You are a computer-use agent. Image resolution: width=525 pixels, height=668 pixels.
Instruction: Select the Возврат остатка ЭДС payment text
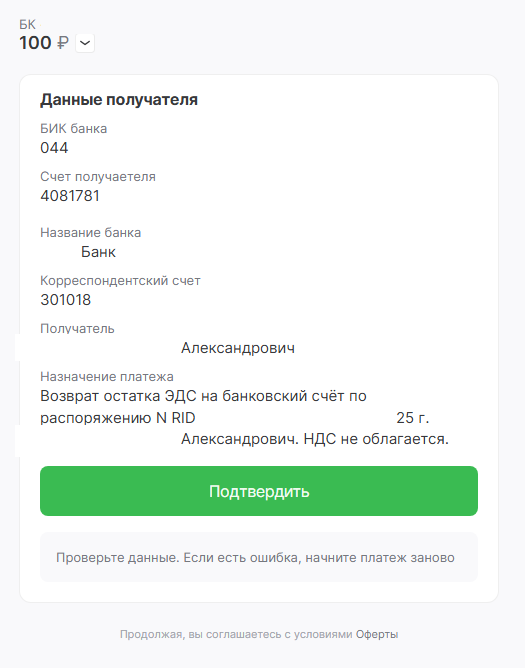point(203,396)
